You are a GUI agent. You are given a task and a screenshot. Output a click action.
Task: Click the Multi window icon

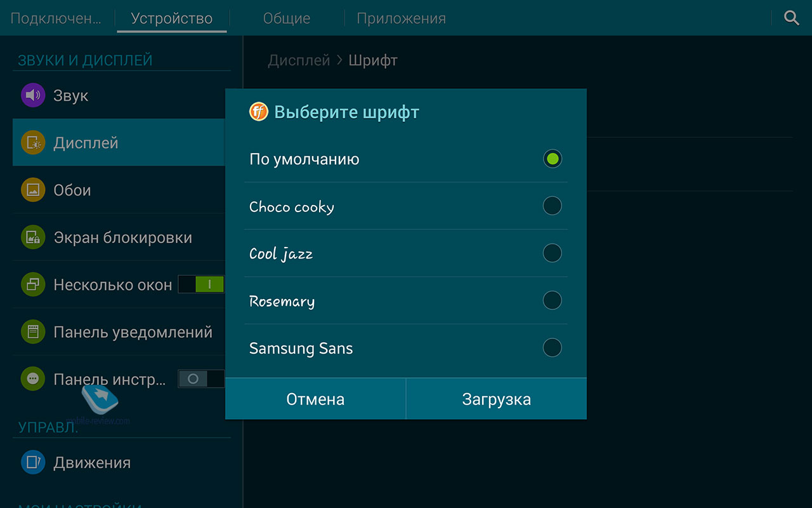click(x=32, y=284)
